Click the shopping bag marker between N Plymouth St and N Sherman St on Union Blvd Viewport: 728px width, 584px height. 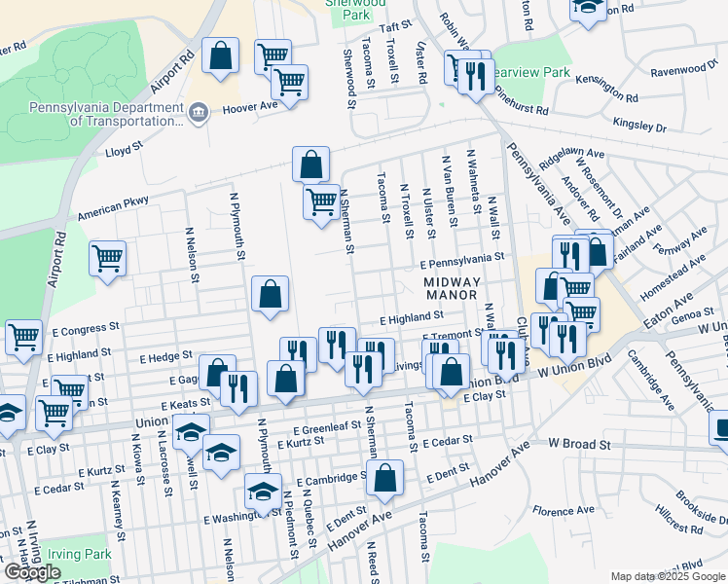(x=286, y=381)
